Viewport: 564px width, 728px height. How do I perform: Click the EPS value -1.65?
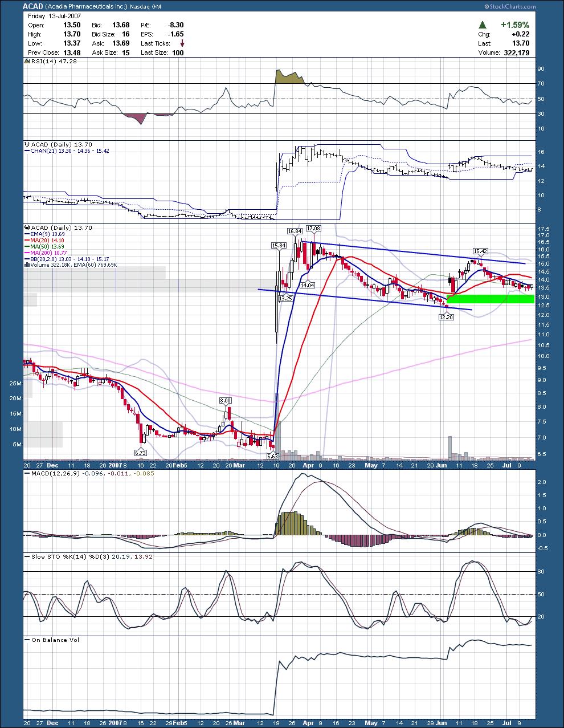coord(175,34)
